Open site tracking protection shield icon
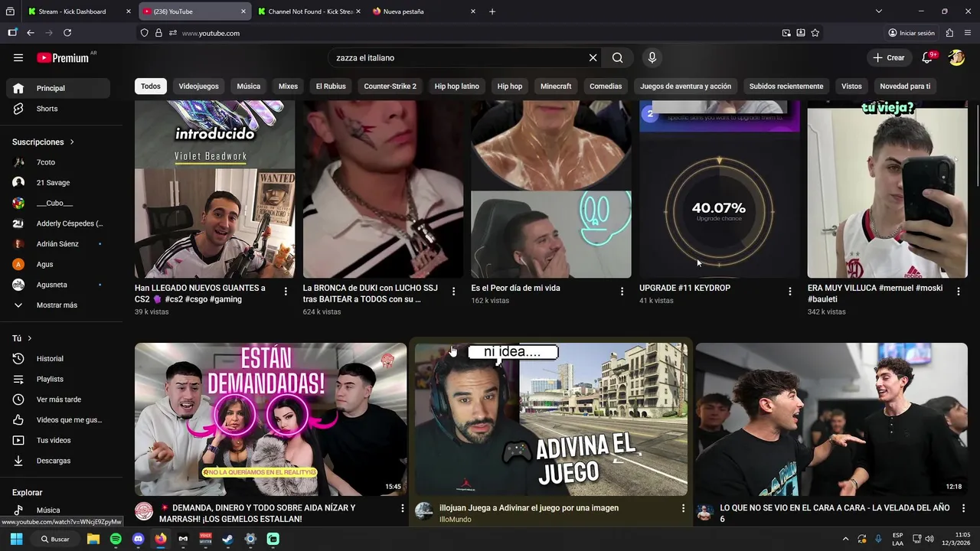This screenshot has width=980, height=551. tap(144, 33)
